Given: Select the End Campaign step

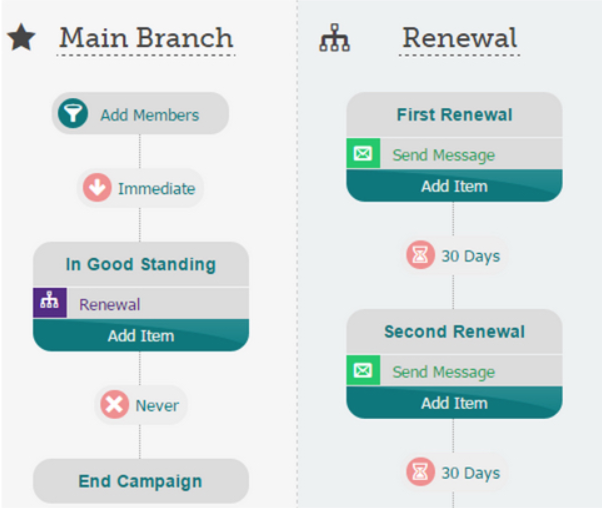Looking at the screenshot, I should point(141,481).
